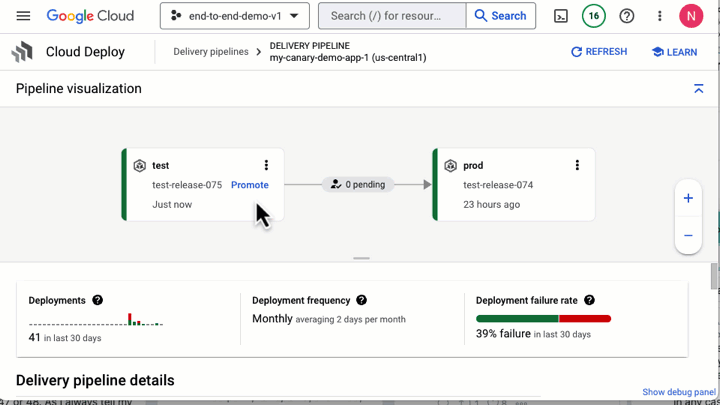Image resolution: width=720 pixels, height=405 pixels.
Task: Open the main navigation hamburger menu
Action: [23, 16]
